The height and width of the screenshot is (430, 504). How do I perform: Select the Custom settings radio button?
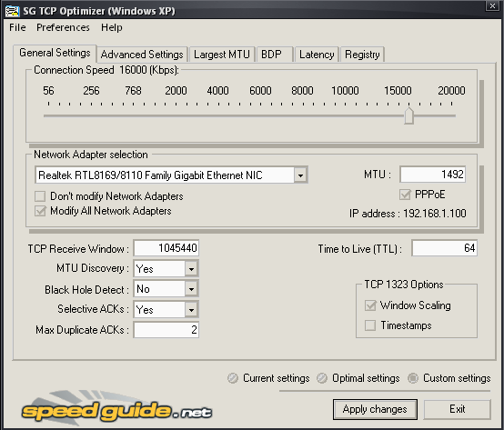pyautogui.click(x=413, y=378)
